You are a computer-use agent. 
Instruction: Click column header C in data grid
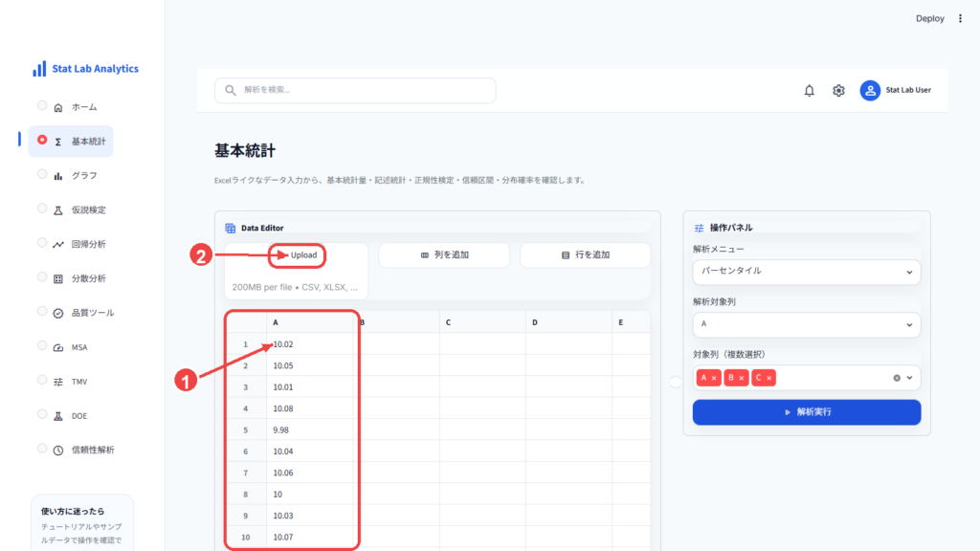coord(482,323)
